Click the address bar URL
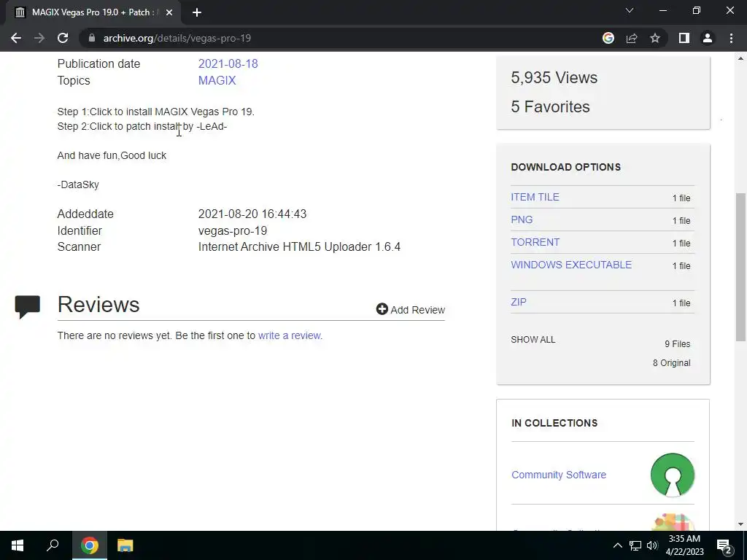The image size is (747, 560). pos(177,38)
